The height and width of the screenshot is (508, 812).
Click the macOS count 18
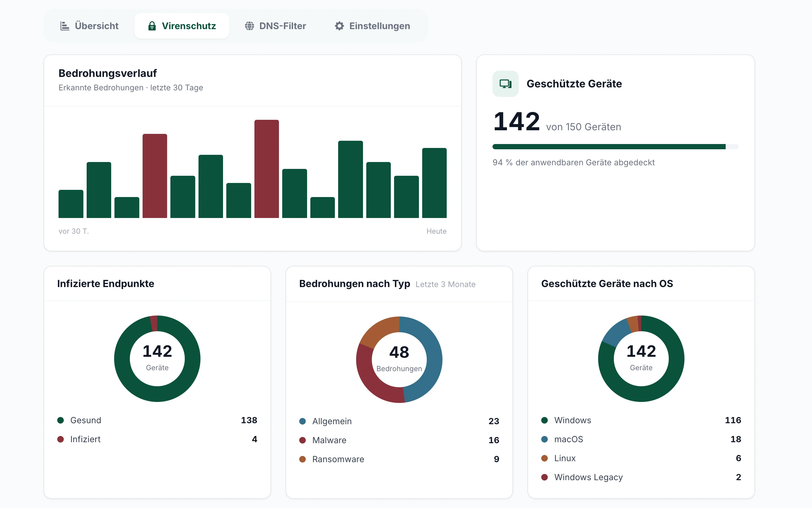click(735, 439)
